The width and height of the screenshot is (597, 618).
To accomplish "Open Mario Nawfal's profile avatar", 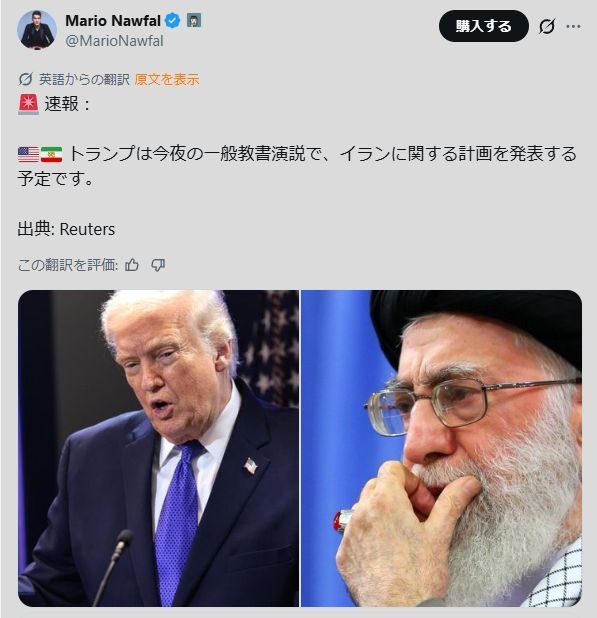I will tap(37, 30).
